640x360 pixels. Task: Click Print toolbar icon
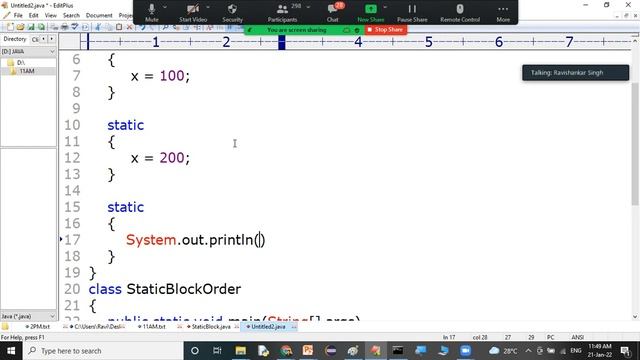(x=64, y=27)
